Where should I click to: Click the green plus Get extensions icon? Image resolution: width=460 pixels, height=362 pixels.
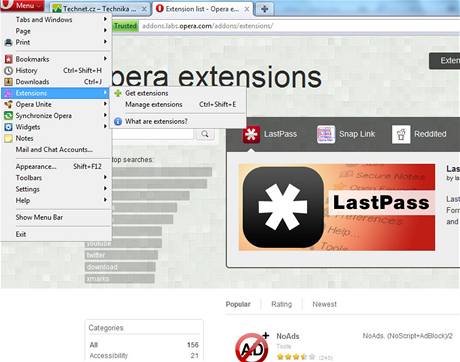point(118,93)
